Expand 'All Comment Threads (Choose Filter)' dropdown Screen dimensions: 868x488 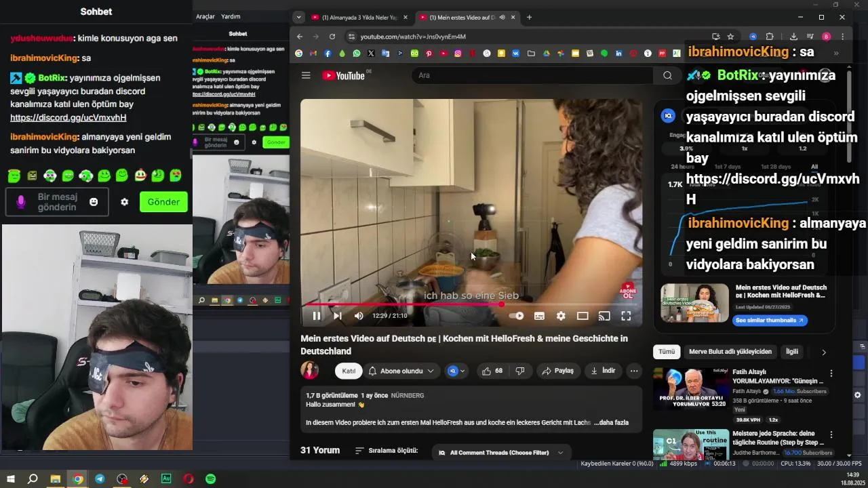click(501, 453)
